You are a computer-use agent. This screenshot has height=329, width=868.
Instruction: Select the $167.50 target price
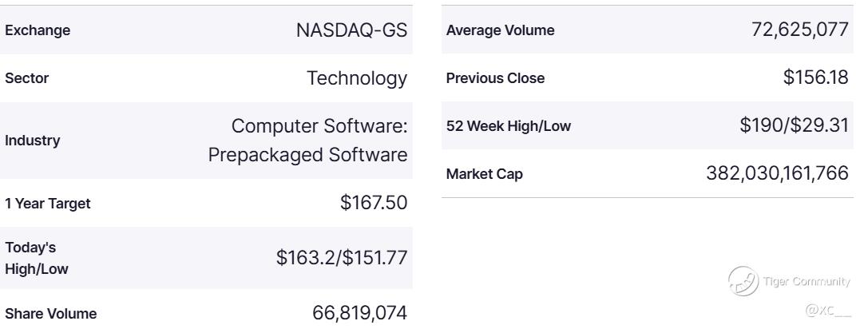pyautogui.click(x=374, y=203)
